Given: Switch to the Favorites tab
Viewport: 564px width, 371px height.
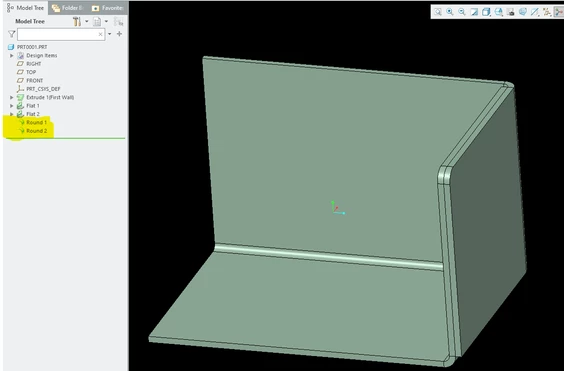Looking at the screenshot, I should pyautogui.click(x=107, y=8).
